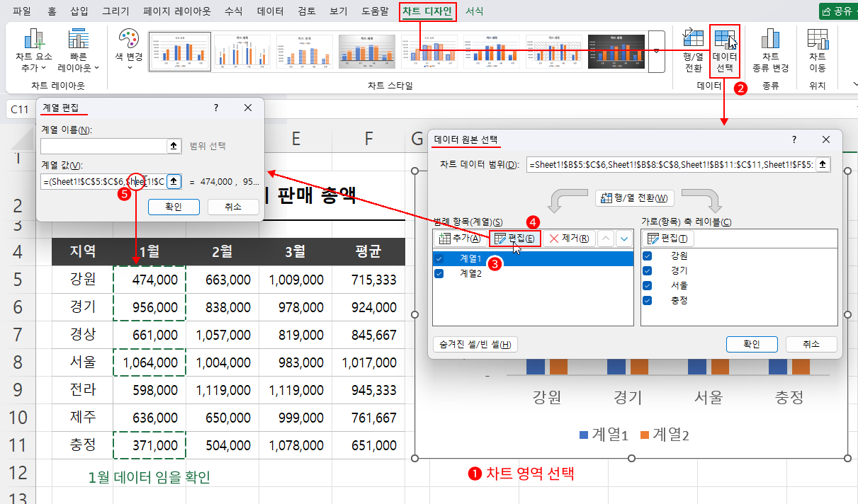Cancel the 계열 편집 dialog
Screen dimensions: 858x504
233,207
